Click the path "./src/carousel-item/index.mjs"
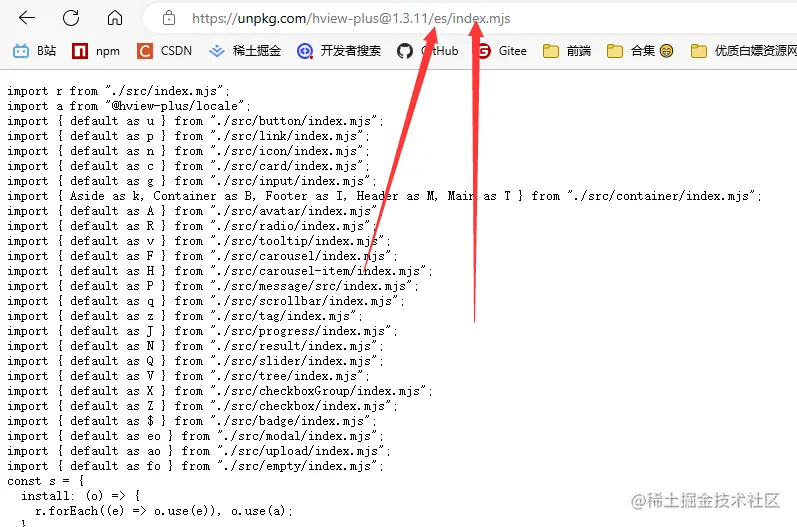 coord(318,271)
